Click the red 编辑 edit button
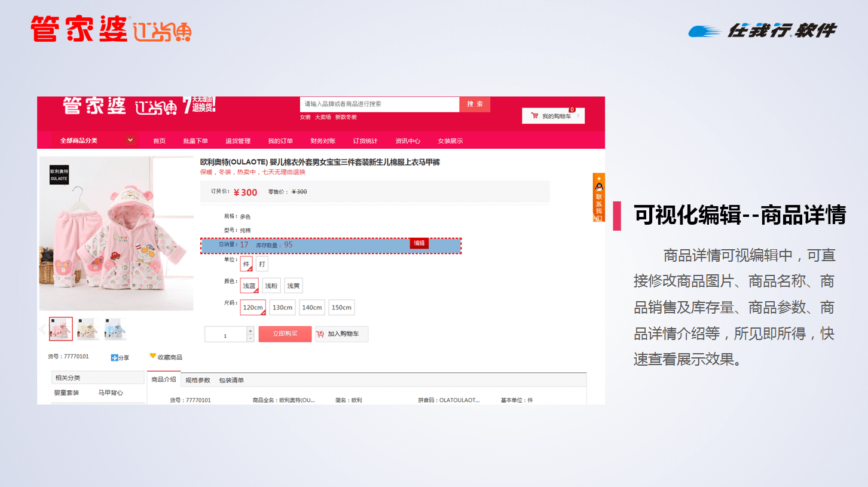Image resolution: width=868 pixels, height=487 pixels. [x=419, y=243]
